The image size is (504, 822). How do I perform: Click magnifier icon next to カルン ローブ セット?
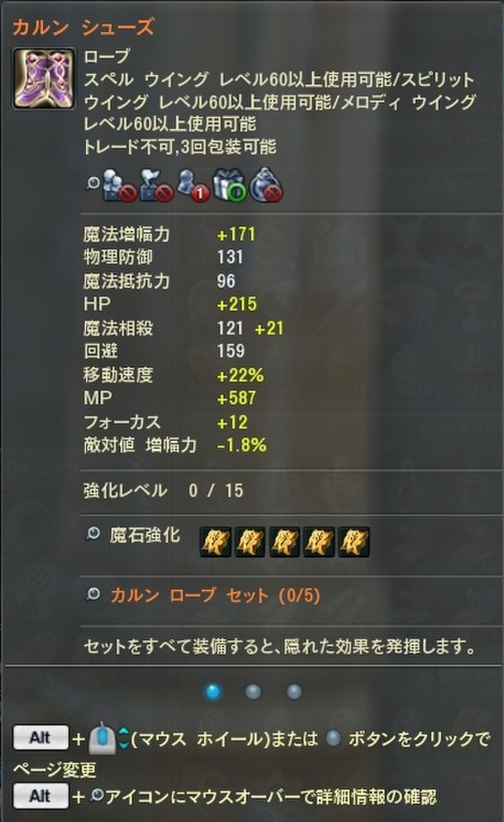tap(93, 594)
